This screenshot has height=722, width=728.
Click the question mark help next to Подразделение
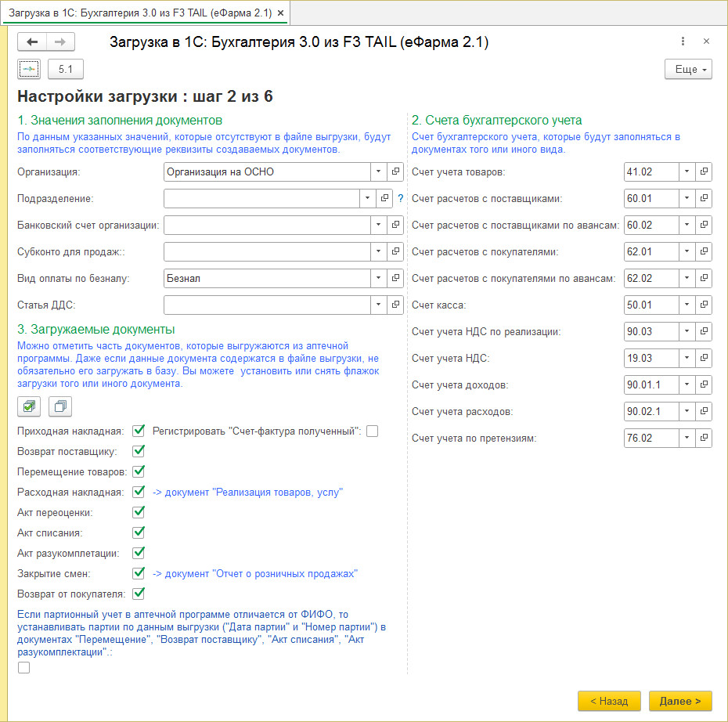pyautogui.click(x=400, y=199)
